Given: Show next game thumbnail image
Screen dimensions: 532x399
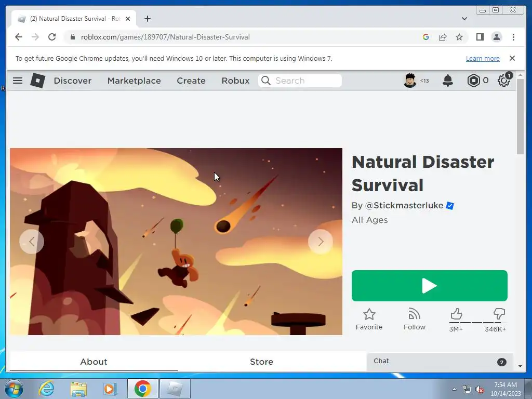Looking at the screenshot, I should (x=321, y=242).
